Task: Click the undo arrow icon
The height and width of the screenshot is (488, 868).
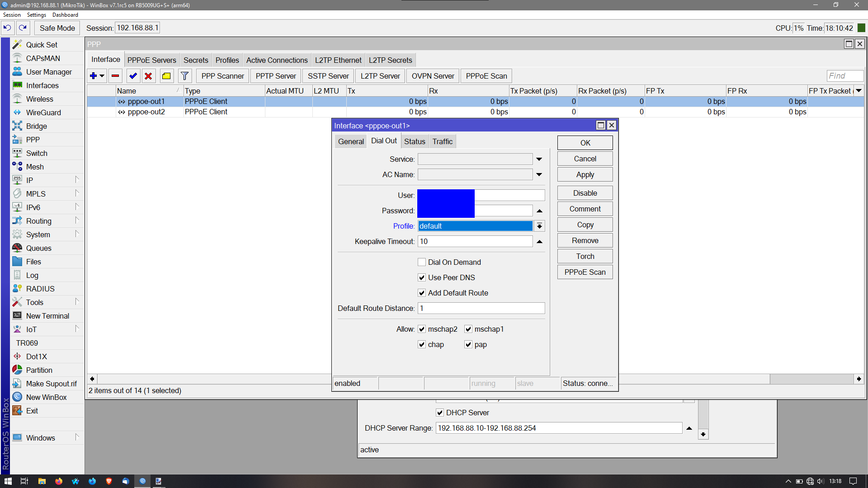Action: pyautogui.click(x=7, y=28)
